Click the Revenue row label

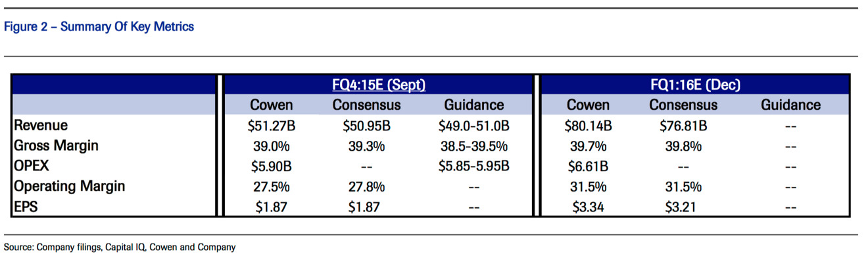coord(41,125)
